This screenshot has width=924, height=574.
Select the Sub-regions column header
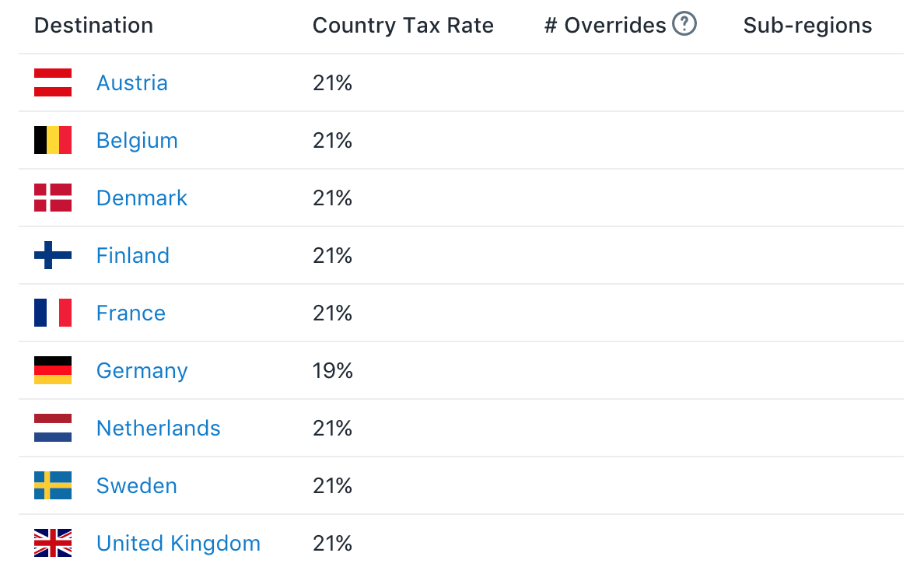[807, 25]
